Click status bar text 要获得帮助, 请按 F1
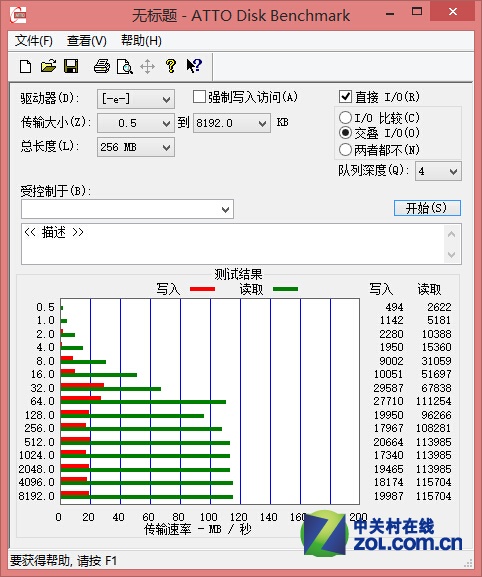 coord(63,561)
